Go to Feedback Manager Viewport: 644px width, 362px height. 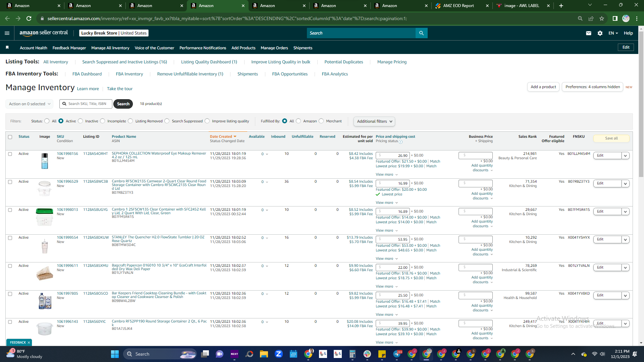69,48
